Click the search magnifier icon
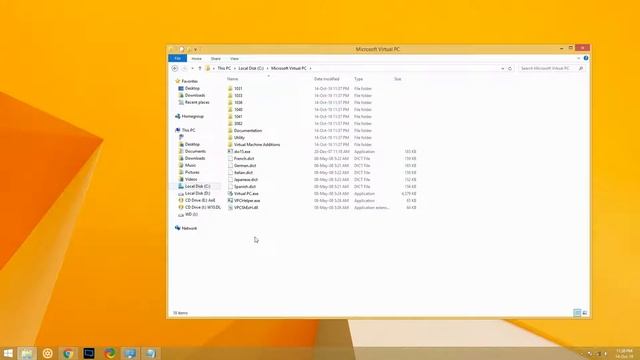 point(581,69)
